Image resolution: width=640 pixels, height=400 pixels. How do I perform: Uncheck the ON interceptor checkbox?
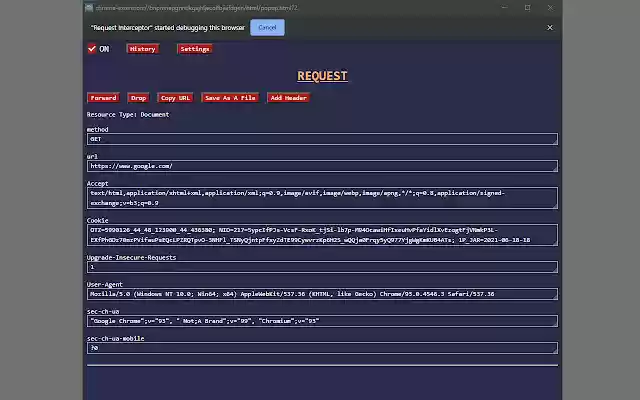click(92, 49)
